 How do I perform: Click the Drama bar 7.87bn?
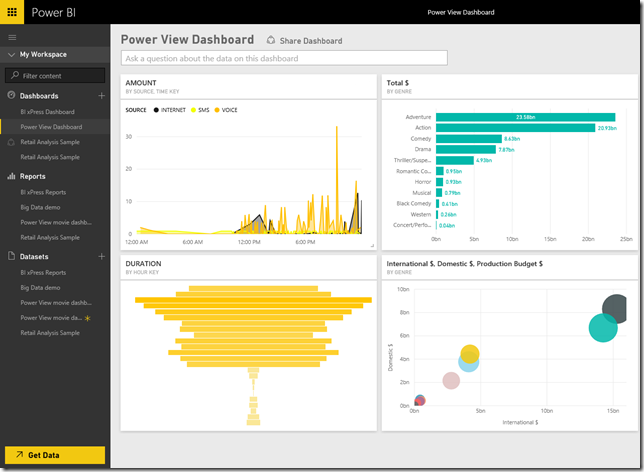click(x=466, y=150)
